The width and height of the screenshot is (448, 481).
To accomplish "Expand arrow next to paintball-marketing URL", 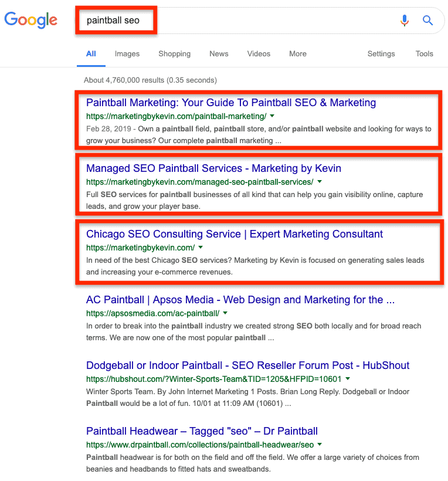I will [272, 116].
